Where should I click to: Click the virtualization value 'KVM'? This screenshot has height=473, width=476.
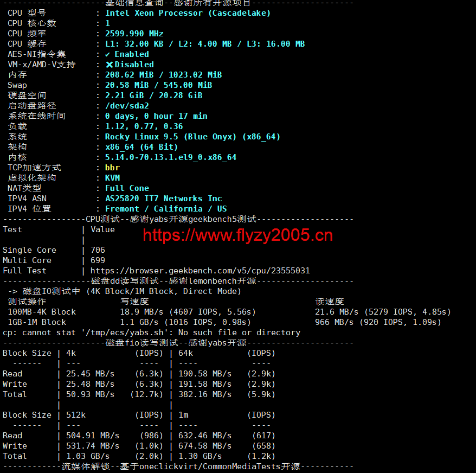112,178
